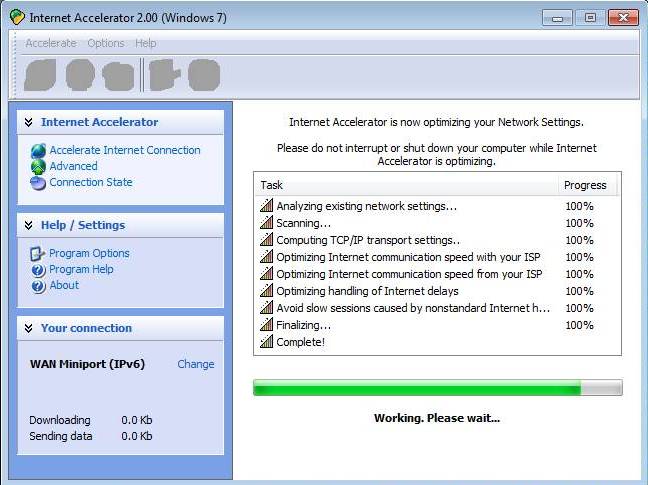Click the WAN Miniport (IPv6) connection name
This screenshot has height=485, width=648.
pos(87,364)
